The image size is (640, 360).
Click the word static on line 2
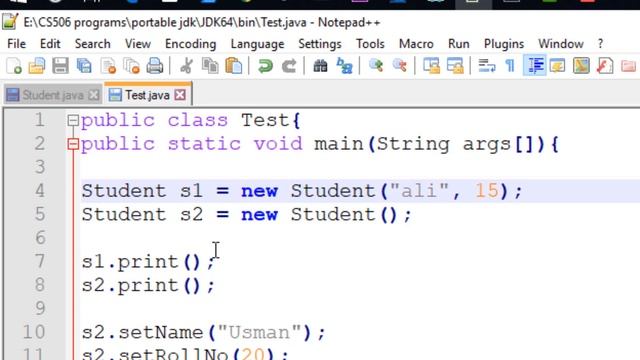(204, 144)
